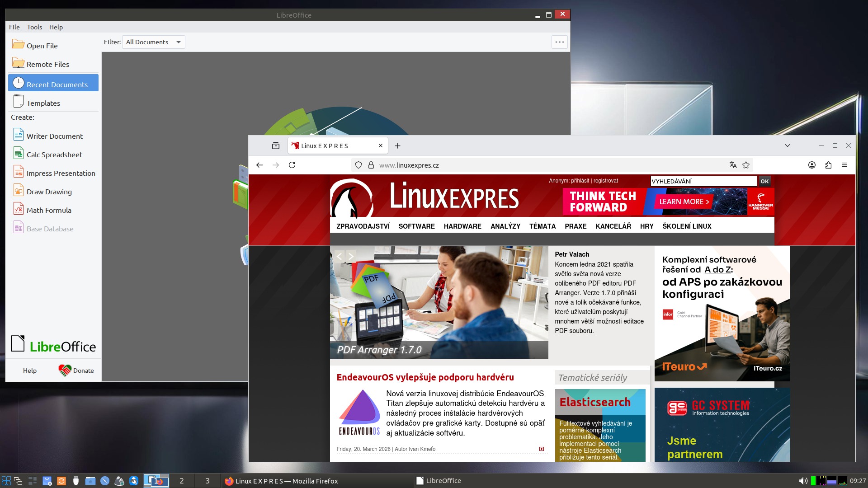Expand the All Documents filter dropdown

(153, 42)
